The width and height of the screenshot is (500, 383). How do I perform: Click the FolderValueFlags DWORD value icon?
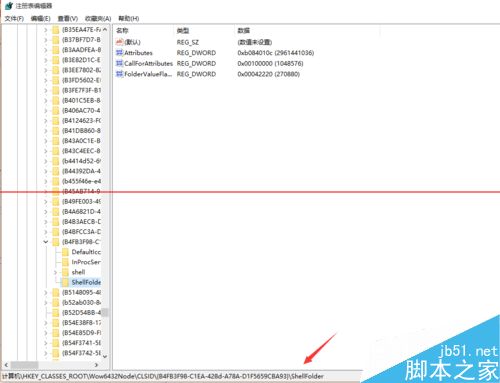click(x=119, y=74)
